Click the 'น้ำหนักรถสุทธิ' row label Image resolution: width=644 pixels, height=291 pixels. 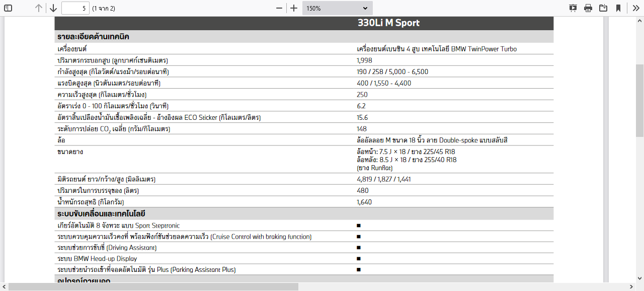point(91,202)
